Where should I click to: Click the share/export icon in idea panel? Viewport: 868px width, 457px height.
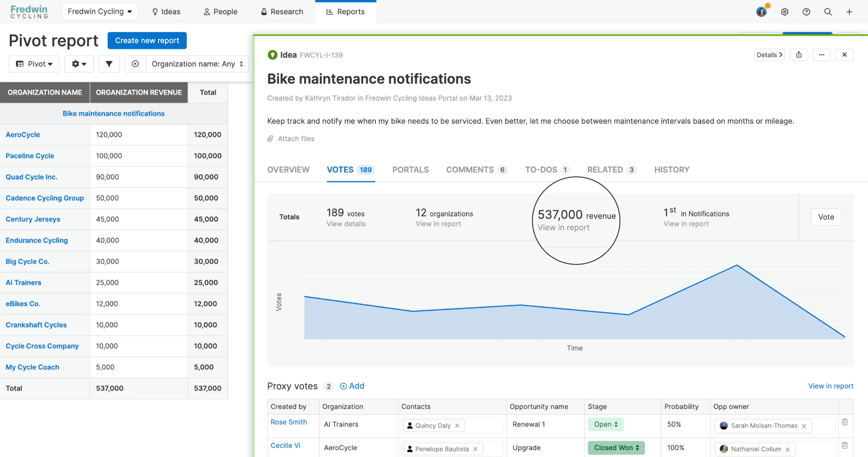[799, 55]
